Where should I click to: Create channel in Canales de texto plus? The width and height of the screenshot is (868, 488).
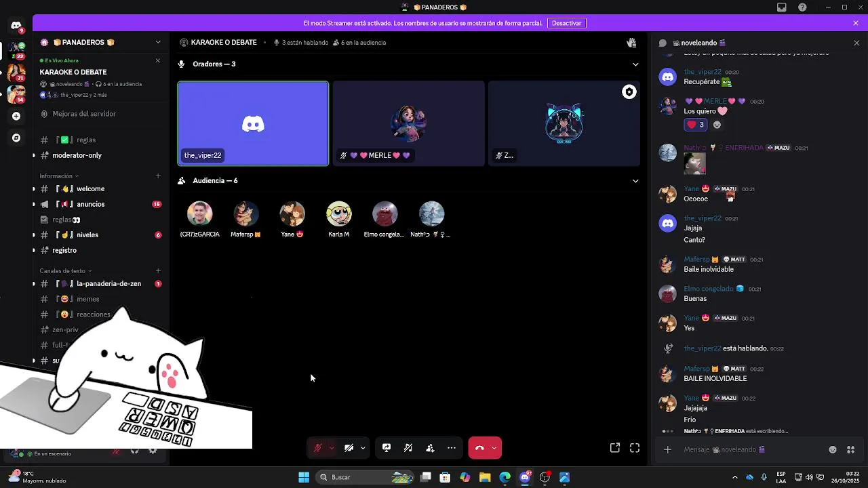point(158,270)
